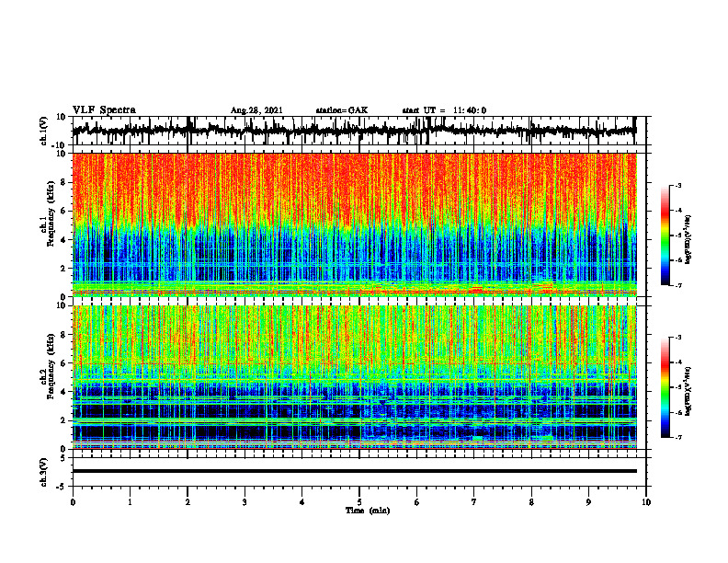728x563 pixels.
Task: Click the 'station=GAK' label
Action: coord(342,110)
